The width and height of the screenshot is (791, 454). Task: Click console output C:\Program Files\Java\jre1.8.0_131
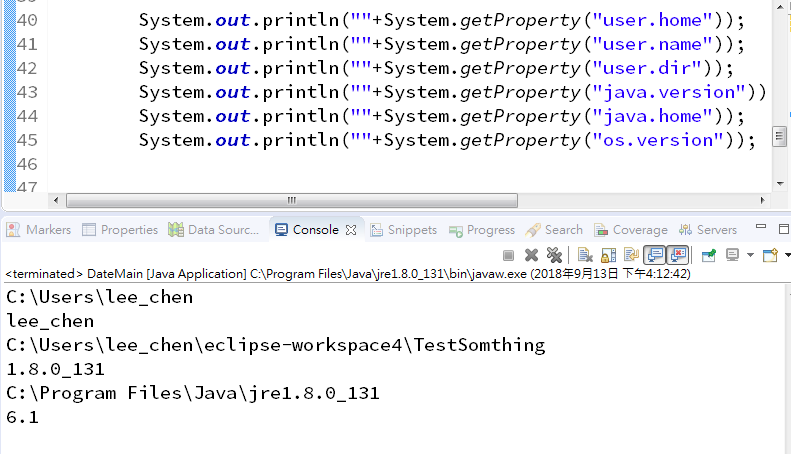point(193,393)
